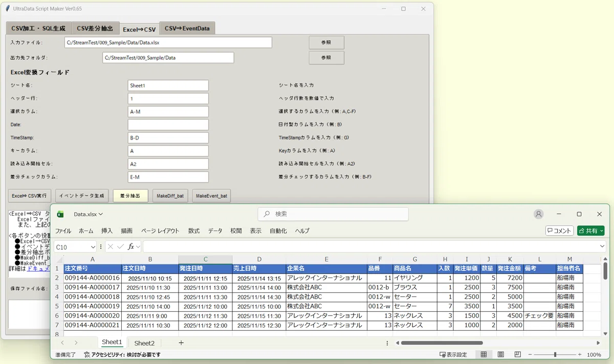Open the 共有 share dropdown button
The width and height of the screenshot is (614, 364).
tap(591, 231)
